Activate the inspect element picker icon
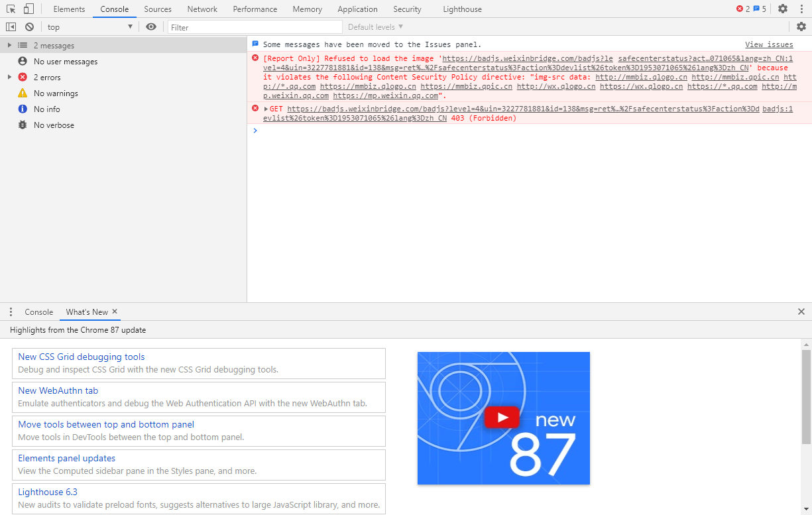812x515 pixels. click(x=11, y=9)
